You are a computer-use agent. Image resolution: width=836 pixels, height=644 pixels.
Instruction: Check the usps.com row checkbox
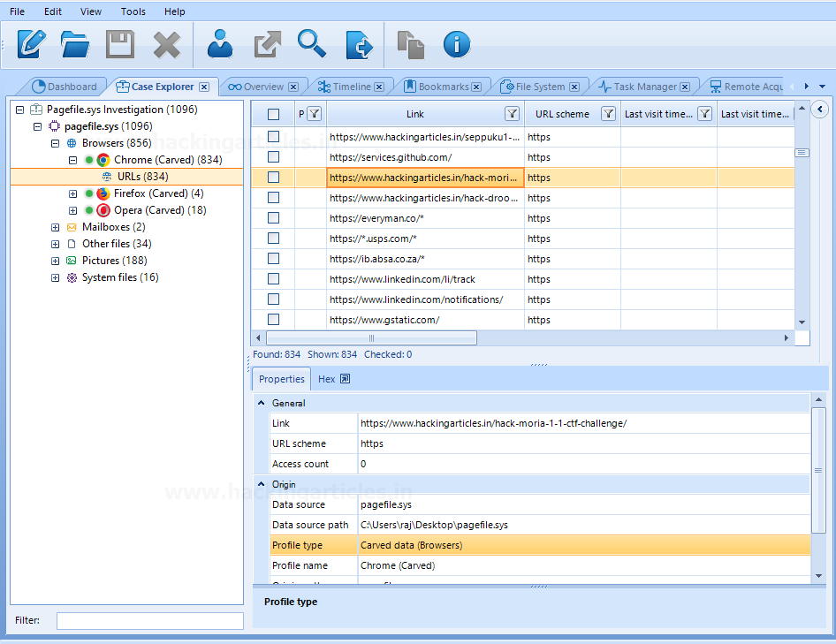tap(274, 238)
